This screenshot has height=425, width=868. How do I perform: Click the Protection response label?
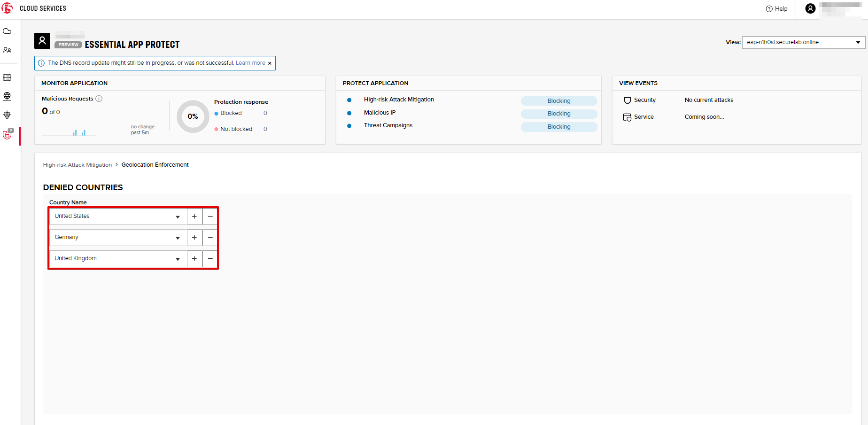point(241,102)
